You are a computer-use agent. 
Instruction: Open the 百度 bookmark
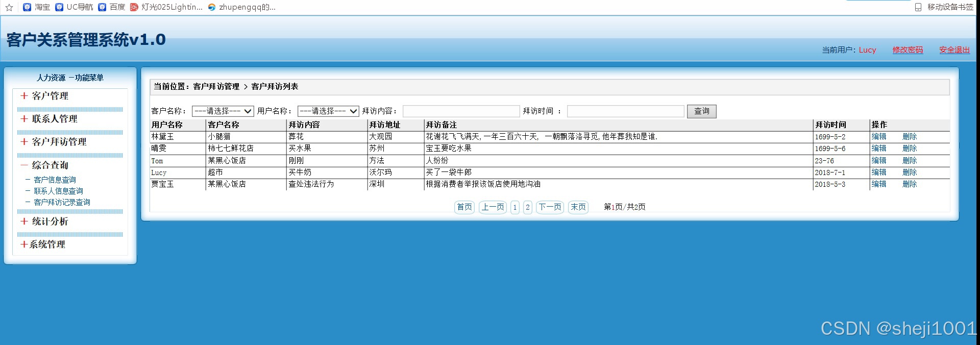click(112, 7)
